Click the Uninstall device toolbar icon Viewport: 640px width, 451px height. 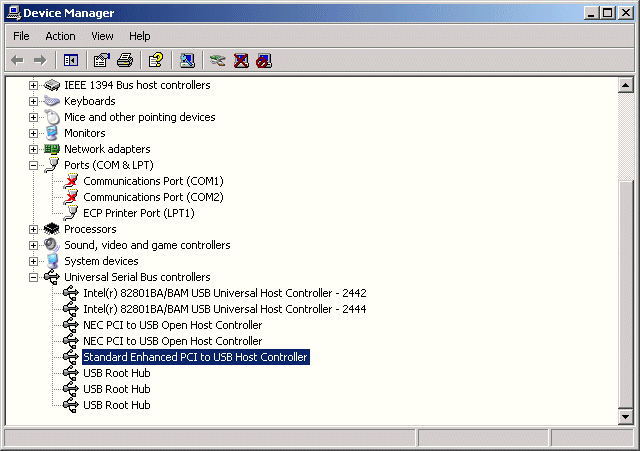pos(241,61)
